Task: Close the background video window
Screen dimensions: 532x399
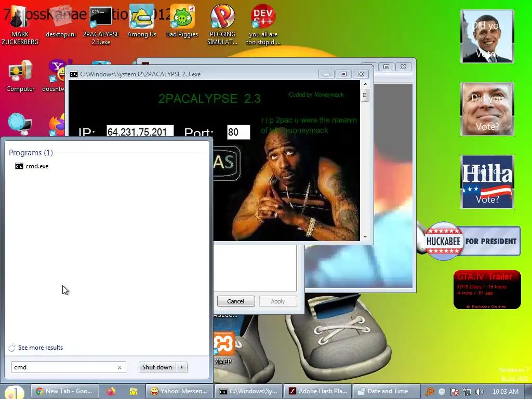Action: point(403,67)
